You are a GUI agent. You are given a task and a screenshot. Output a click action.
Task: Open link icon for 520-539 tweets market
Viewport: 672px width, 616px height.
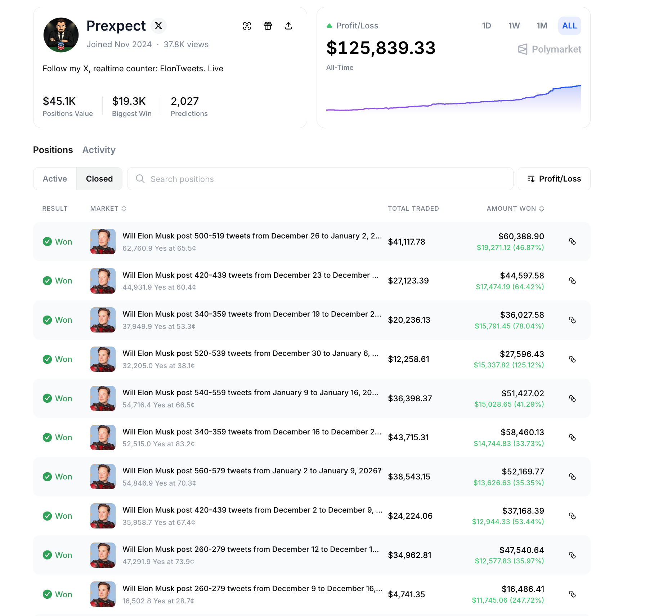[x=572, y=359]
